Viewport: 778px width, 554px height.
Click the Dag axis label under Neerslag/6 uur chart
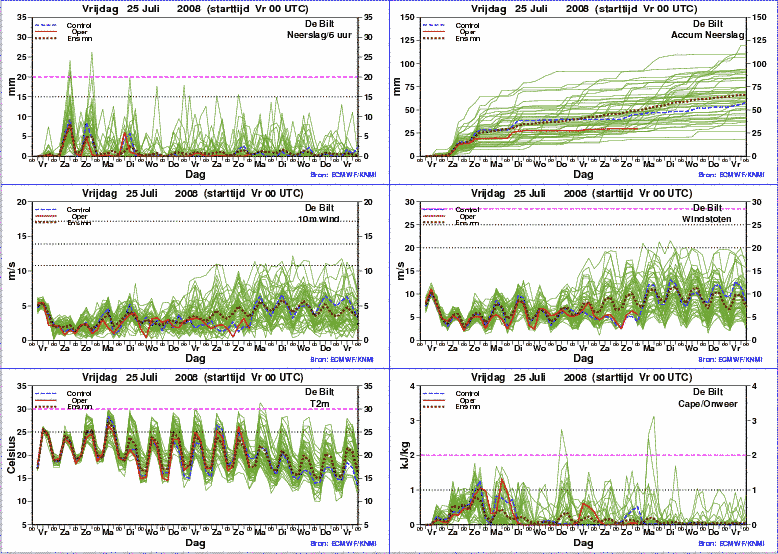pos(194,175)
